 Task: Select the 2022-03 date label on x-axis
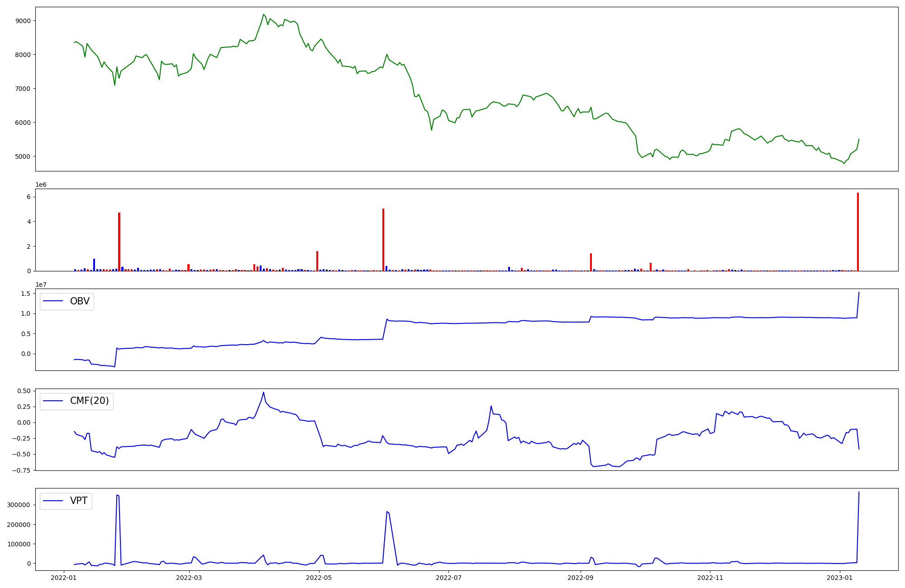pos(189,577)
